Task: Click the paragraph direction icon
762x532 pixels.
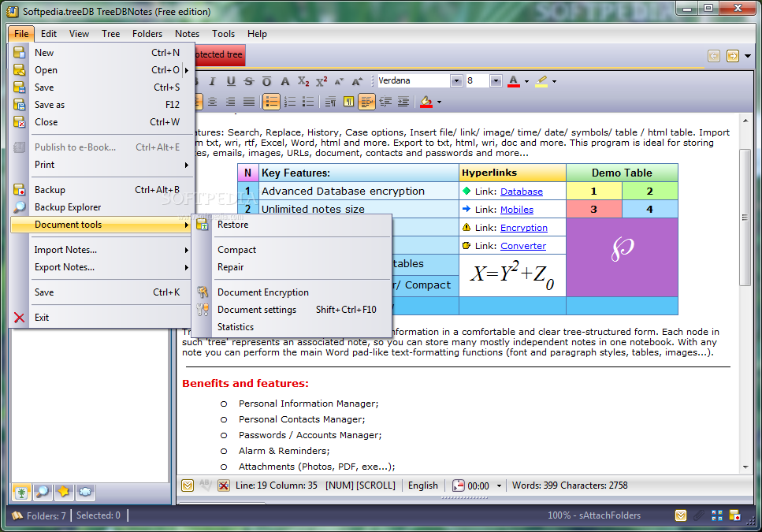Action: (330, 102)
